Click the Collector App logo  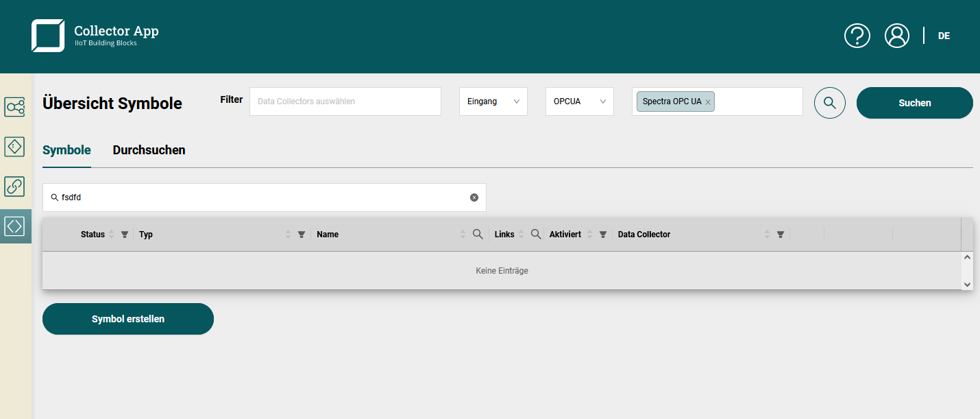tap(48, 36)
